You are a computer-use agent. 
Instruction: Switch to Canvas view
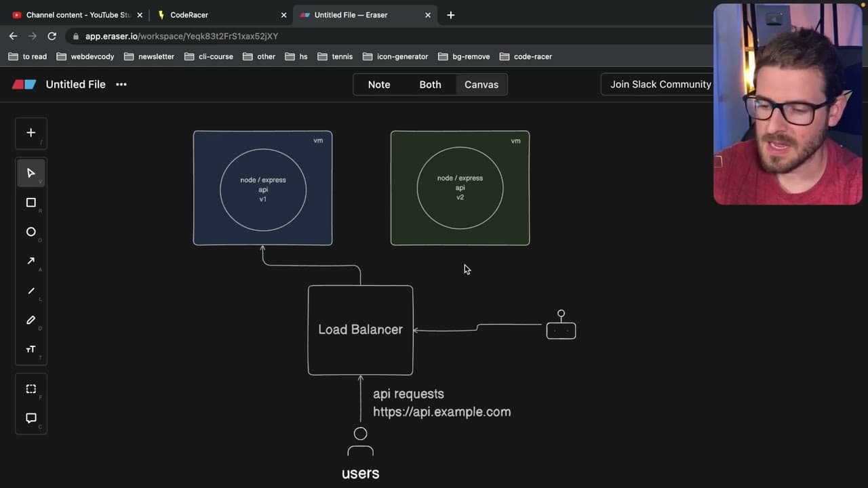click(x=481, y=85)
